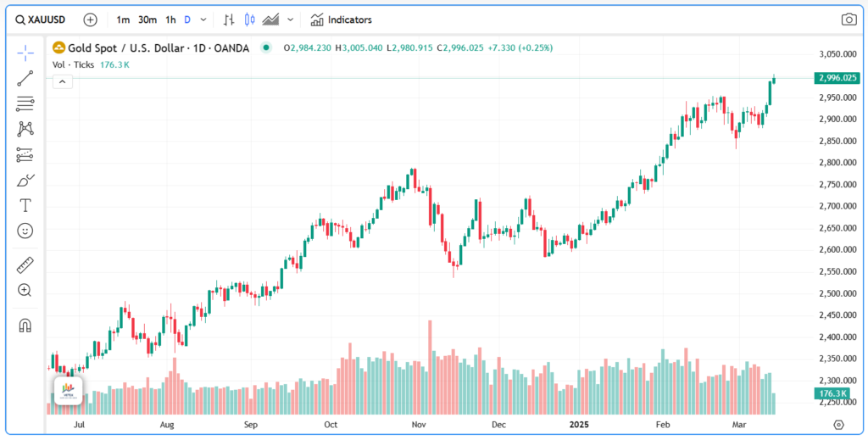This screenshot has width=868, height=440.
Task: Expand the chart style dropdown arrow
Action: point(291,19)
